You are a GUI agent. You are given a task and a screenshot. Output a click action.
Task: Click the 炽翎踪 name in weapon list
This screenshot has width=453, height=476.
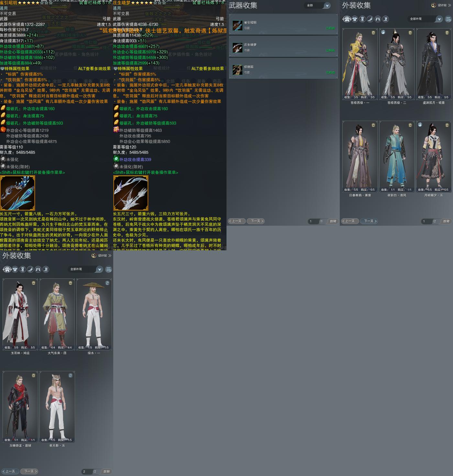click(x=249, y=67)
